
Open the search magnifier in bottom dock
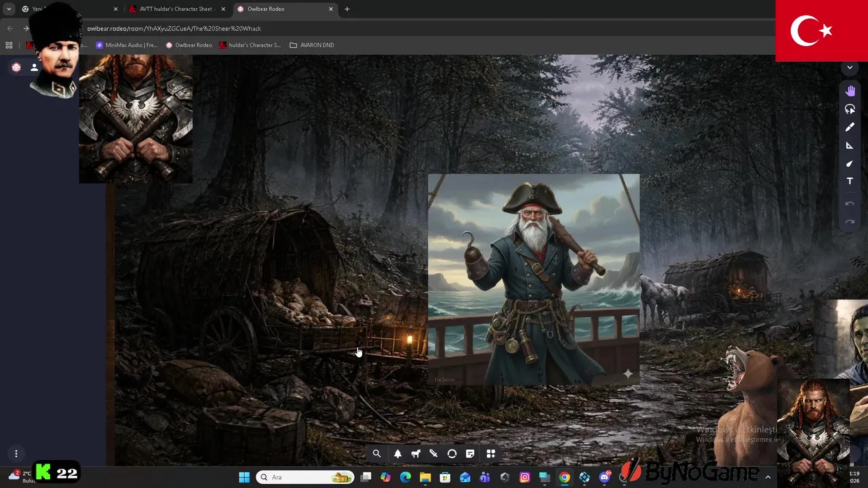click(x=376, y=454)
